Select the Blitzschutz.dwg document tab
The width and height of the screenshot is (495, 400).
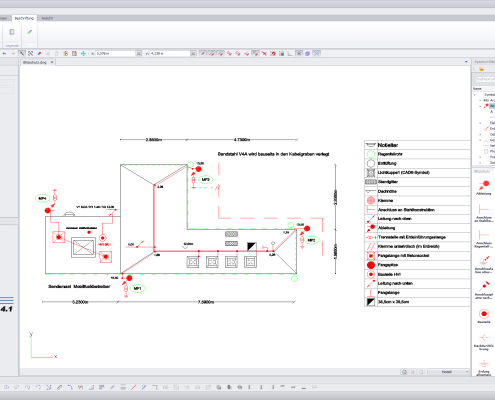(x=35, y=62)
